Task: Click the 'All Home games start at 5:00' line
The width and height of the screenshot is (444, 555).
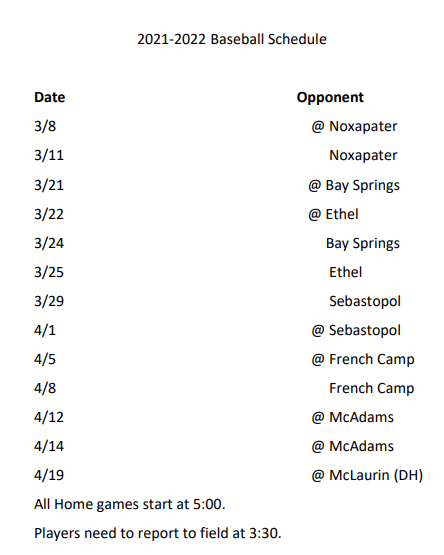Action: [130, 504]
